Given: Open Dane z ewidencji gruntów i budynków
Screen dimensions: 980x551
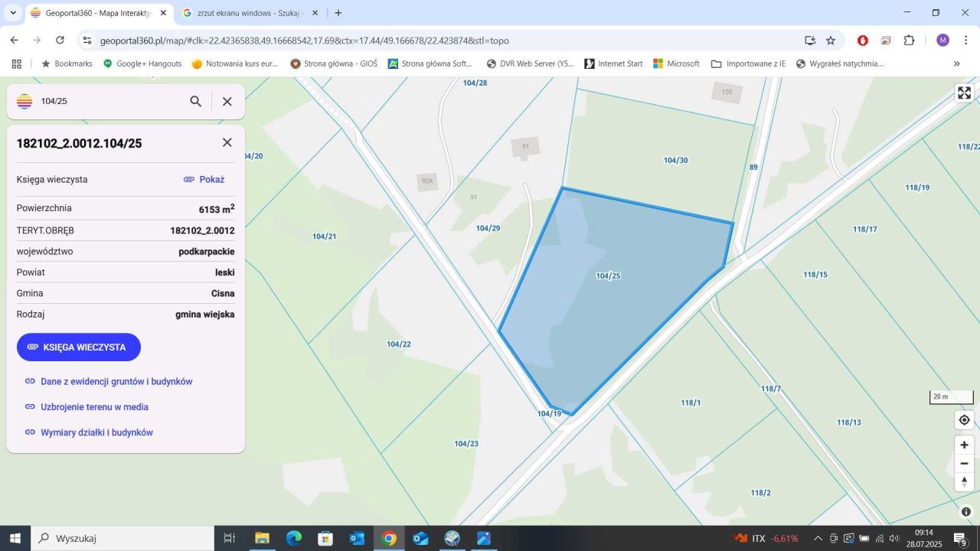Looking at the screenshot, I should 116,381.
